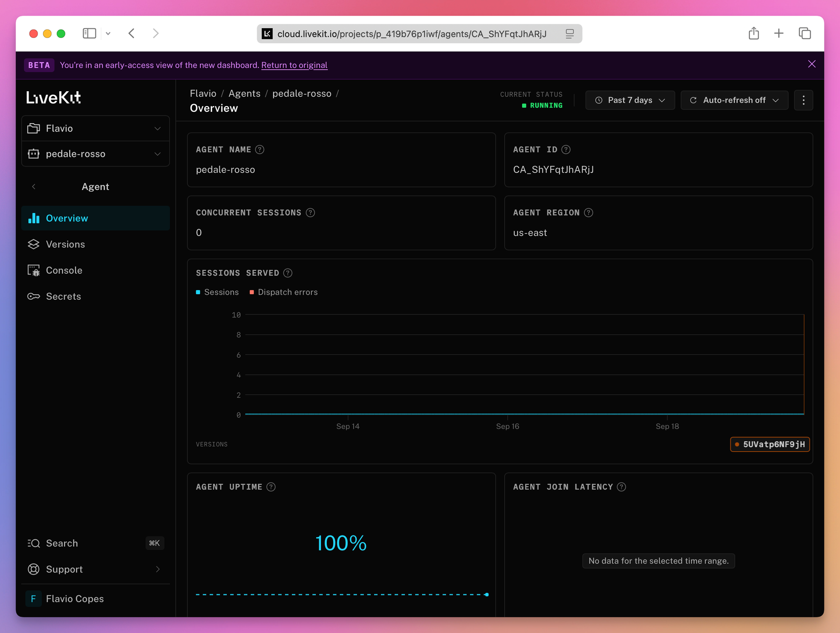840x633 pixels.
Task: Click the Agent Region help icon
Action: click(588, 213)
